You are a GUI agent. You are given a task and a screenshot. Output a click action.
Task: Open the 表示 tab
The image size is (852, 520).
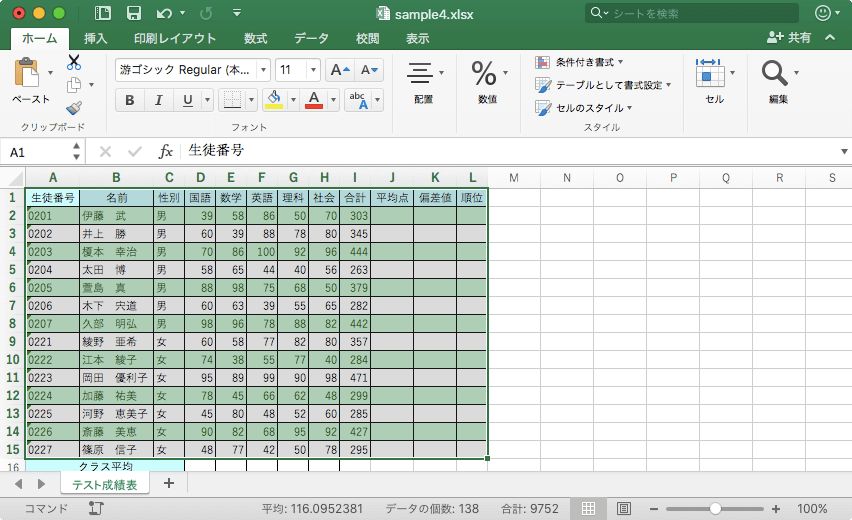click(x=418, y=39)
